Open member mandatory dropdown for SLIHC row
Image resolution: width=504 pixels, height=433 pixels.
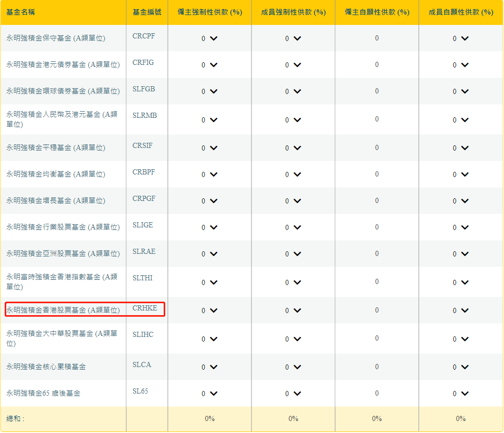tap(293, 339)
